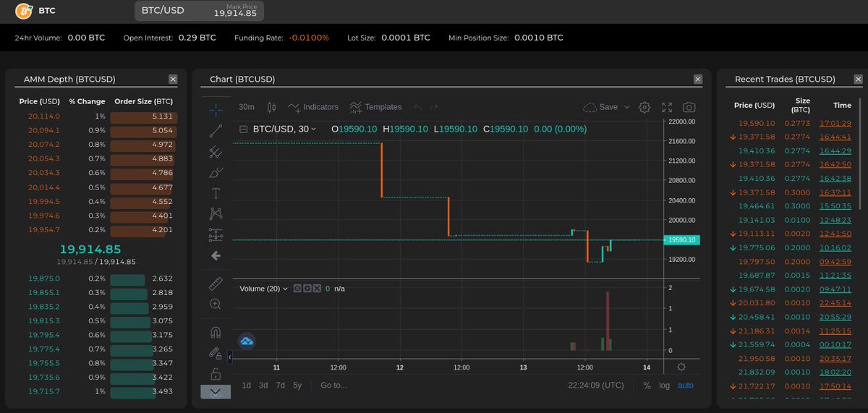Expand more tools at sidebar bottom chevron
This screenshot has width=868, height=413.
[x=216, y=391]
